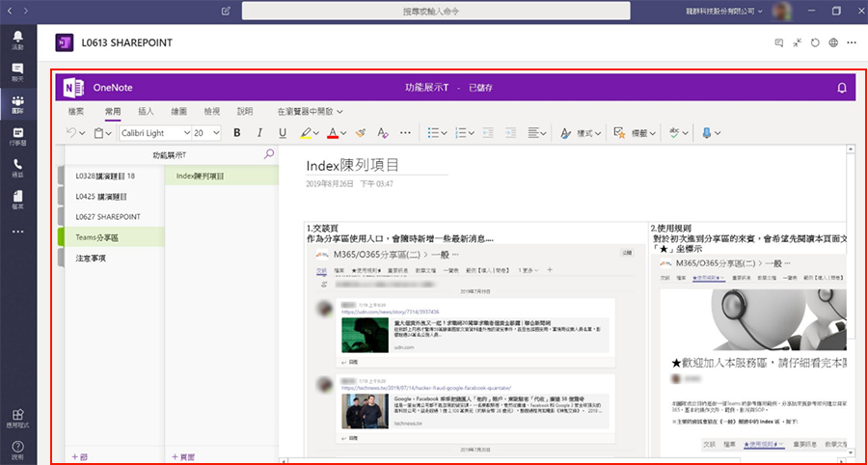Open Chat (聊天) in Teams sidebar

pyautogui.click(x=17, y=72)
